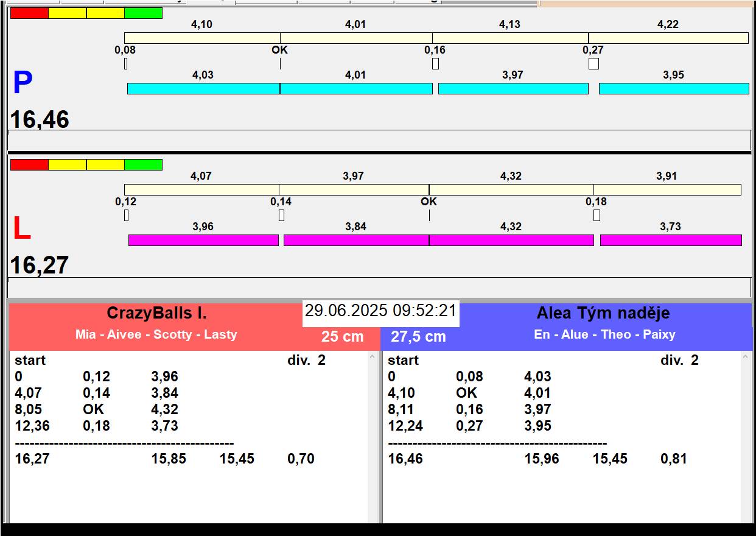Click the 27,5 cm jump height label

(x=418, y=336)
